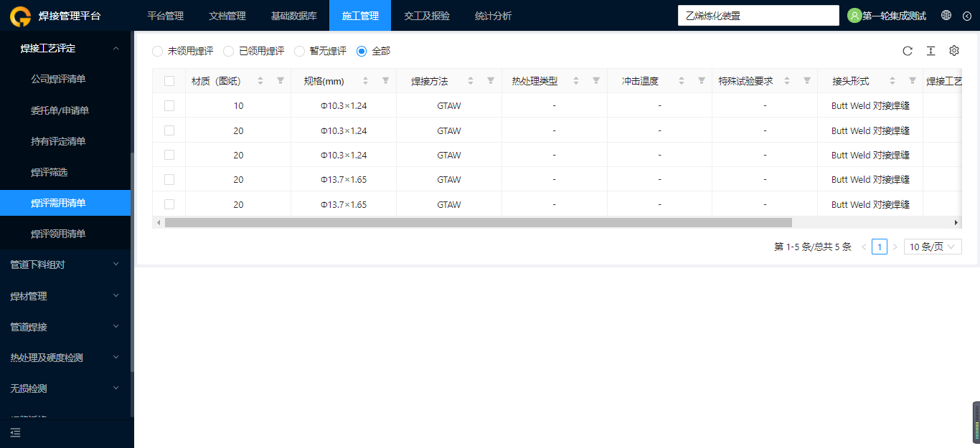Switch to 平台管理 tab

pos(165,16)
